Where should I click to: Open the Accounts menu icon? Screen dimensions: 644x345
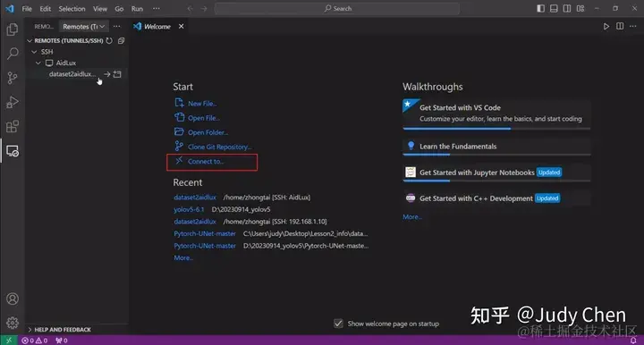click(13, 299)
